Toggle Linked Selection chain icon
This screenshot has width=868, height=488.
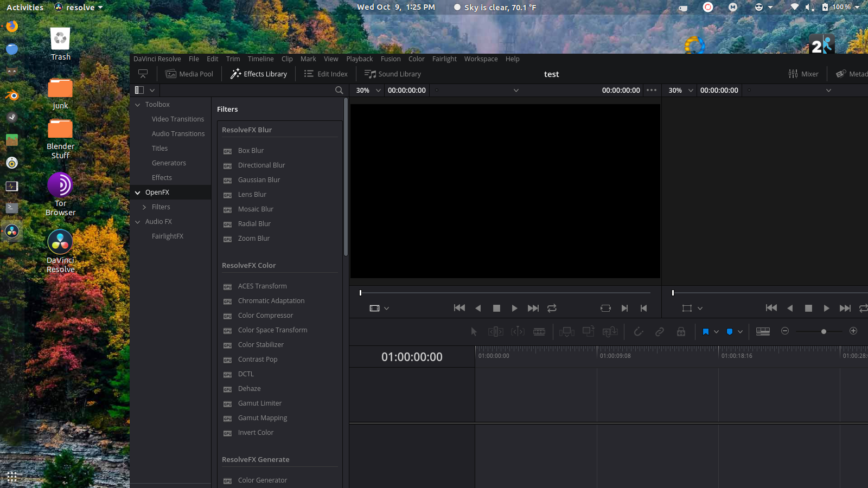[660, 331]
